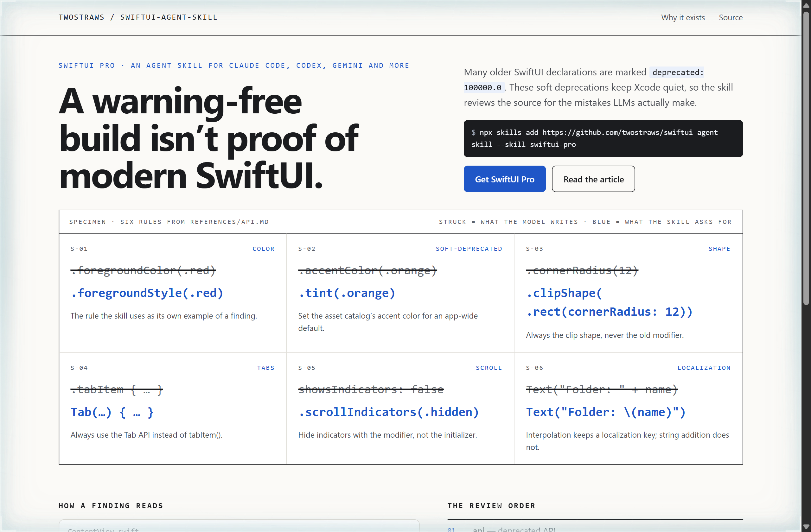The width and height of the screenshot is (811, 532).
Task: Open the Source nav link
Action: pyautogui.click(x=731, y=17)
